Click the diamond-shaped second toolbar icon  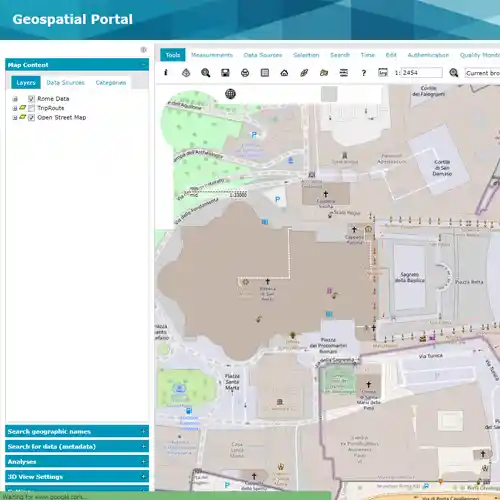(x=186, y=73)
